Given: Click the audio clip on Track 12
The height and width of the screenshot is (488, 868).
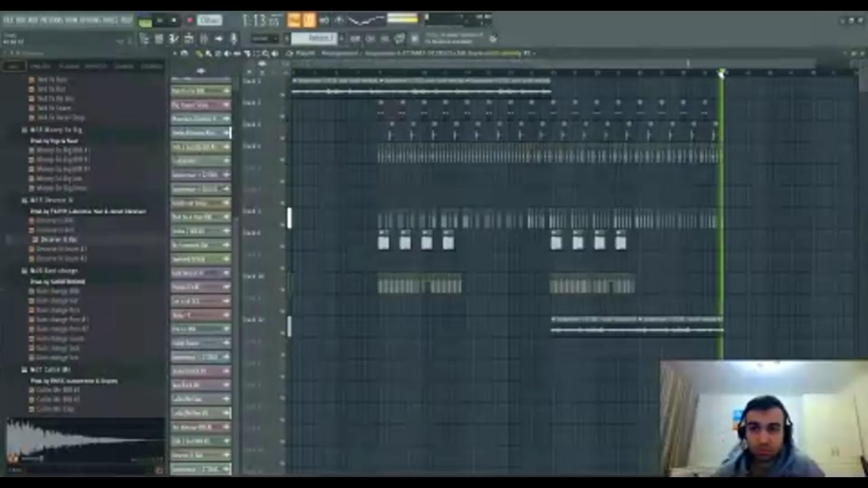Looking at the screenshot, I should (637, 325).
